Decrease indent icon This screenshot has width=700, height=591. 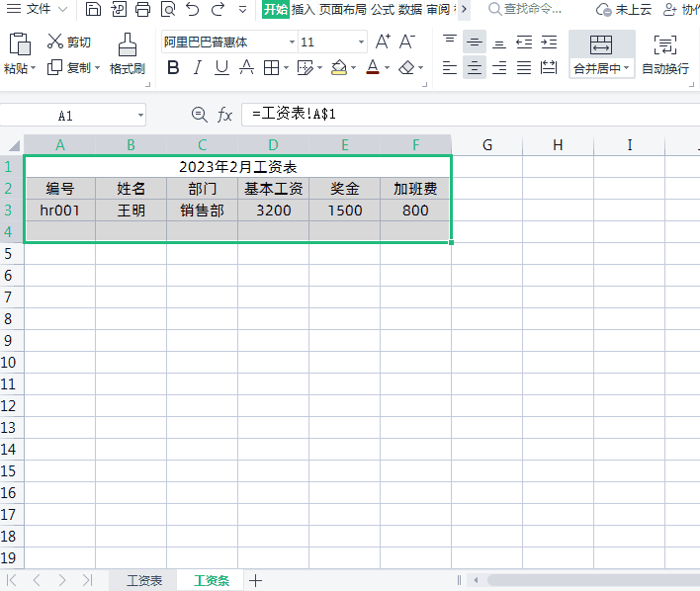point(524,42)
